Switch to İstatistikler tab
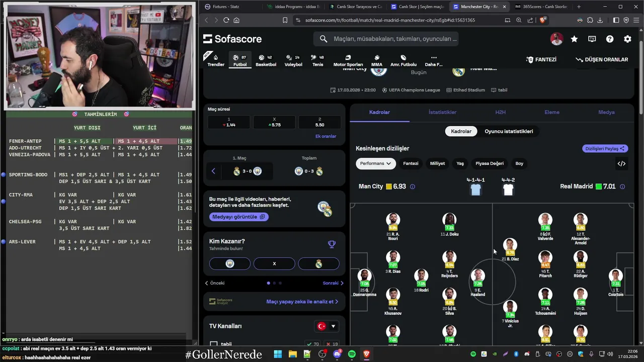 tap(442, 112)
